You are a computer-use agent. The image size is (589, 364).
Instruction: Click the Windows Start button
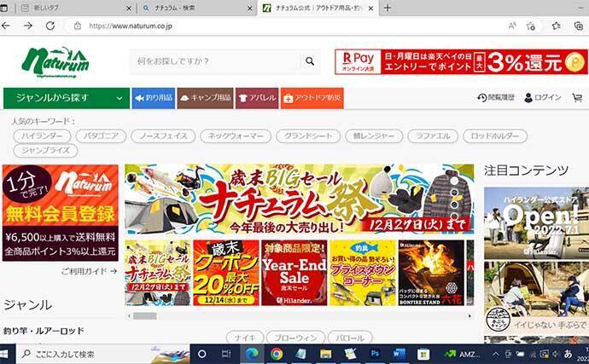coord(3,354)
